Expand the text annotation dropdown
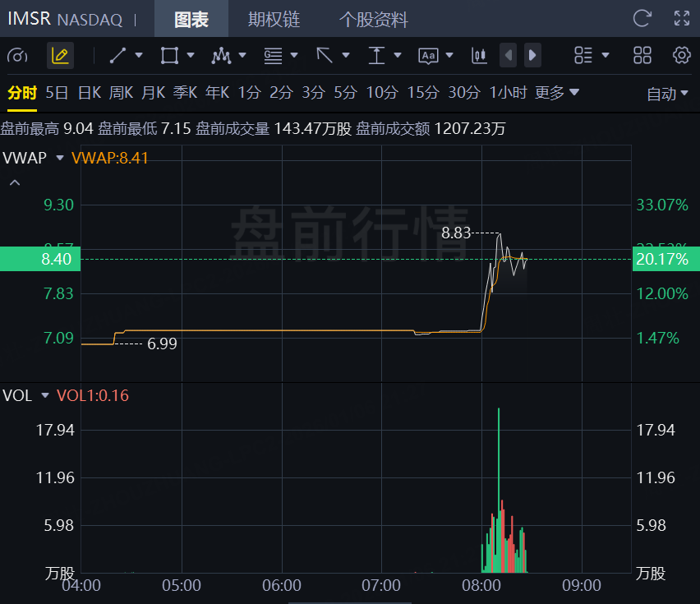The width and height of the screenshot is (700, 604). pos(449,55)
